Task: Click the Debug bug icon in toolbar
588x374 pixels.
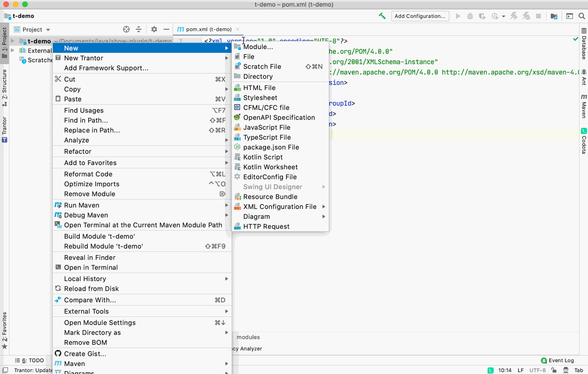Action: click(470, 16)
